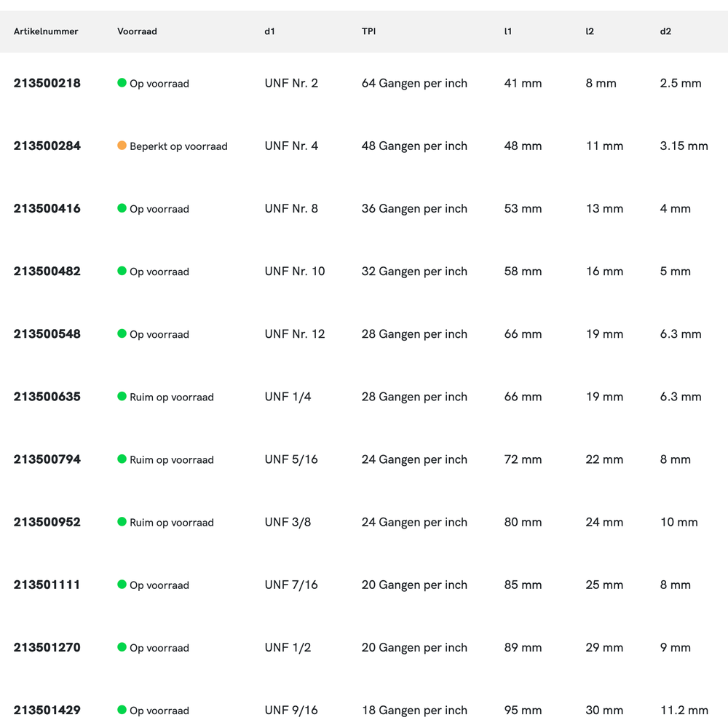Click the Artikelnummer column header
728x728 pixels.
click(46, 31)
